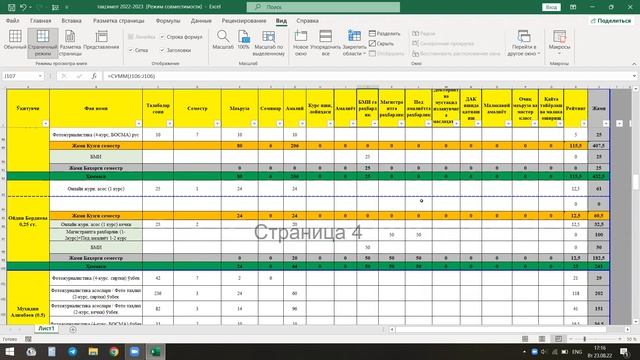Image resolution: width=640 pixels, height=360 pixels.
Task: Open the Масштаб zoom dialog
Action: click(223, 40)
